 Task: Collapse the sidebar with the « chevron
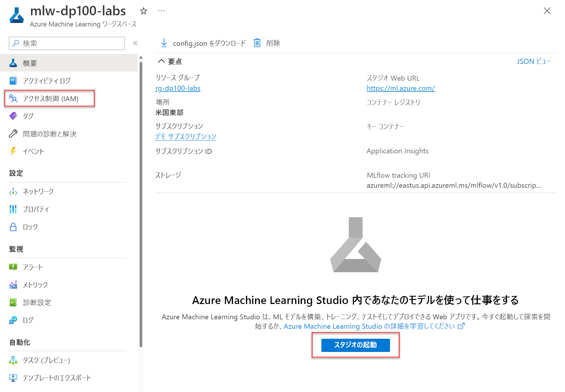(x=135, y=43)
